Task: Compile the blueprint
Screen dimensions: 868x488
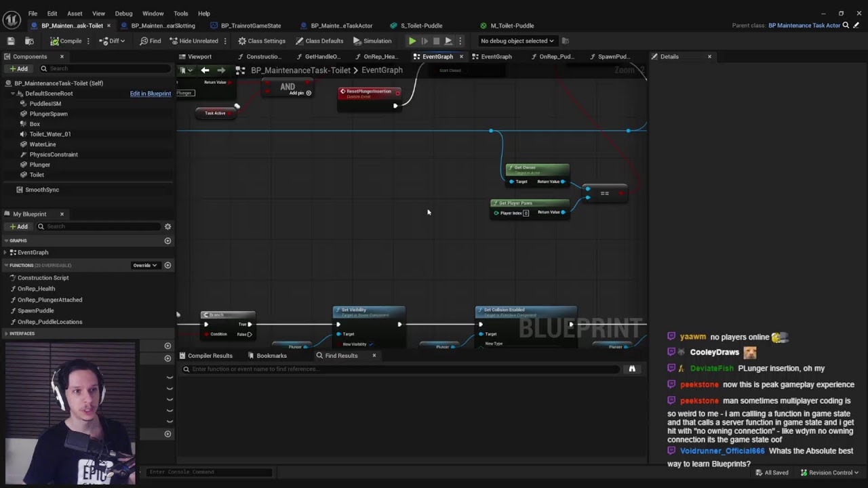Action: click(x=66, y=41)
